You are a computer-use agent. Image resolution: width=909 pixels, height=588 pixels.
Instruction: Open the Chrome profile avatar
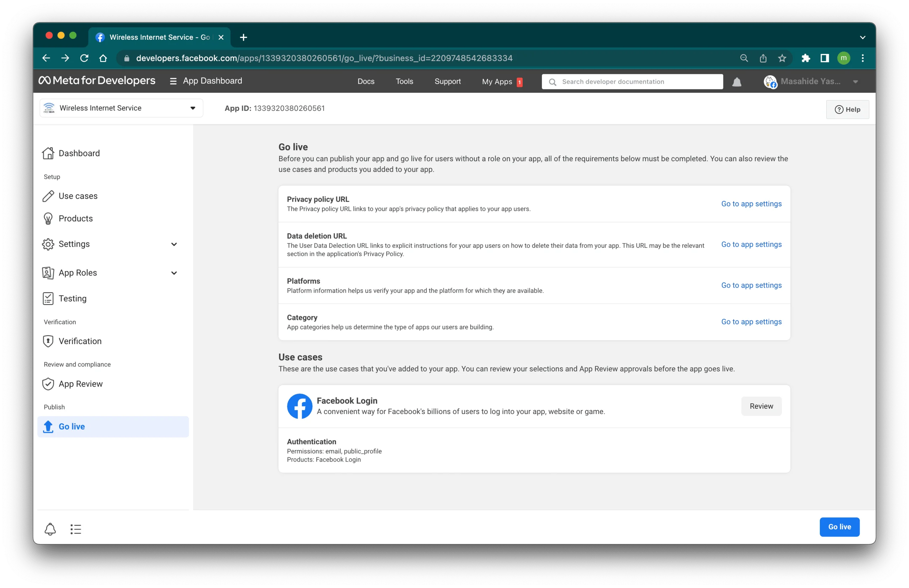point(843,58)
